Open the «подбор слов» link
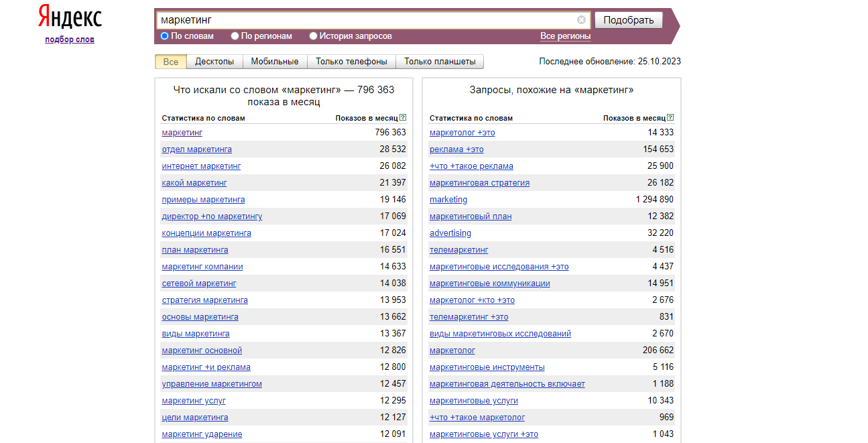The width and height of the screenshot is (868, 443). click(70, 40)
